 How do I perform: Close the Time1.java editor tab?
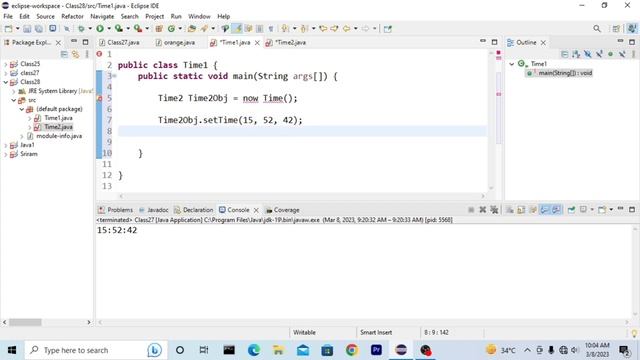[257, 42]
